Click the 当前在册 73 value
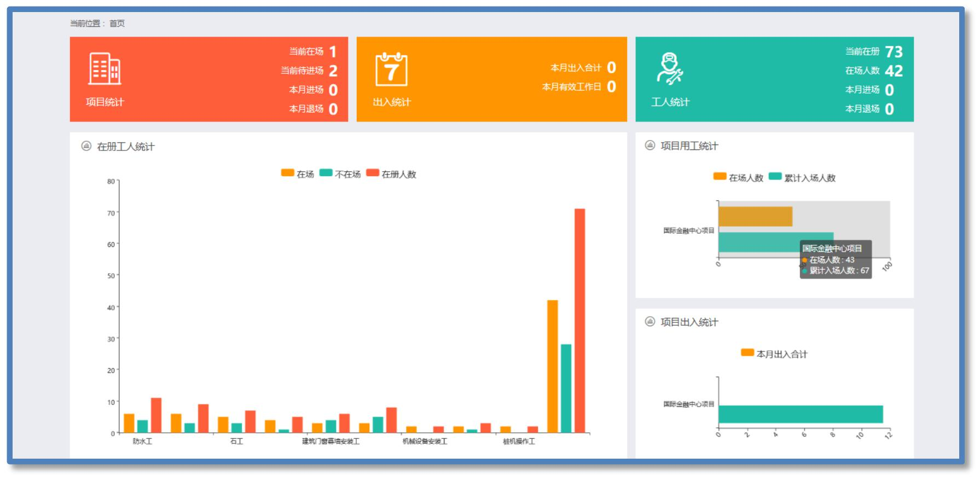Screen dimensions: 980x480 (894, 51)
